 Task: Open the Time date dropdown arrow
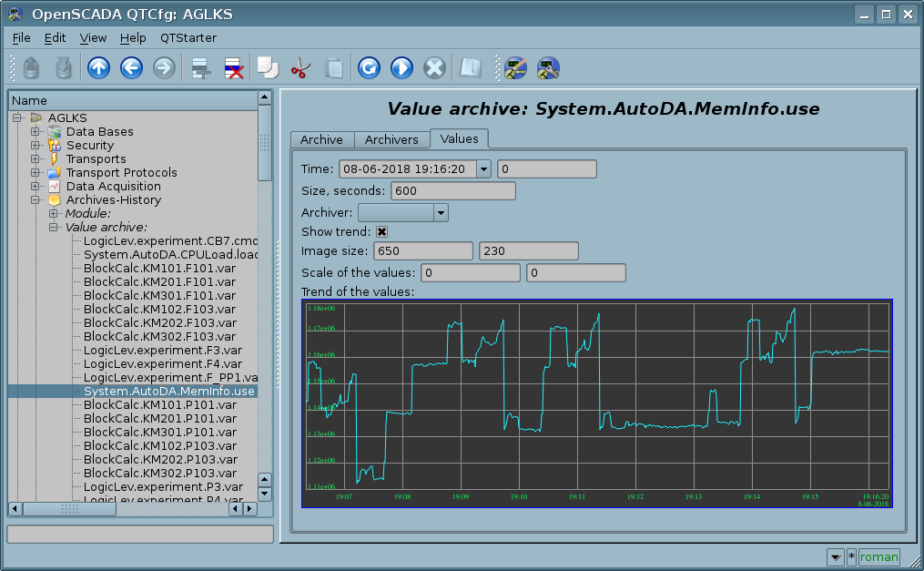click(482, 168)
